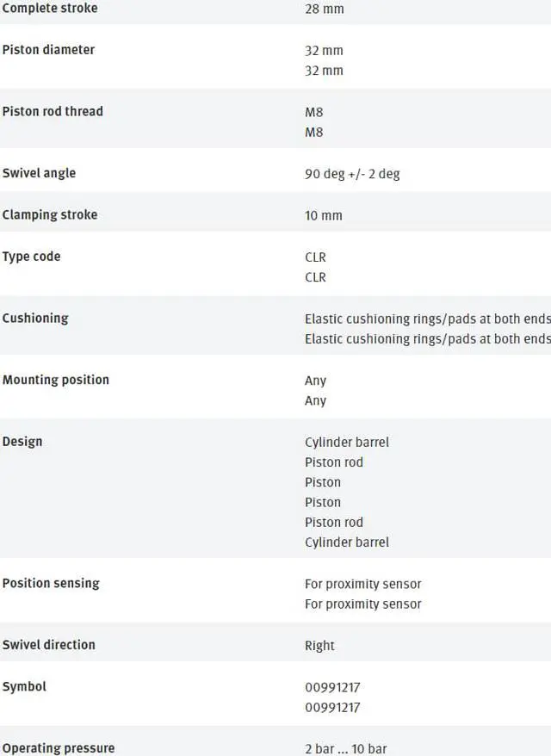Select the Piston diameter label

[x=48, y=50]
